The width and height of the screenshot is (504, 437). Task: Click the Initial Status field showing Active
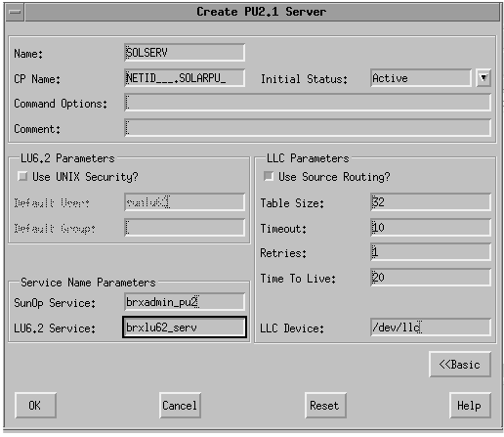point(421,78)
